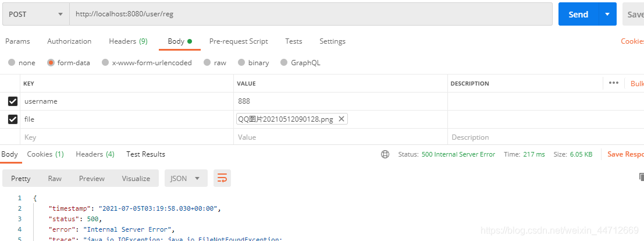Switch to the Preview view
644x241 pixels.
pos(91,178)
